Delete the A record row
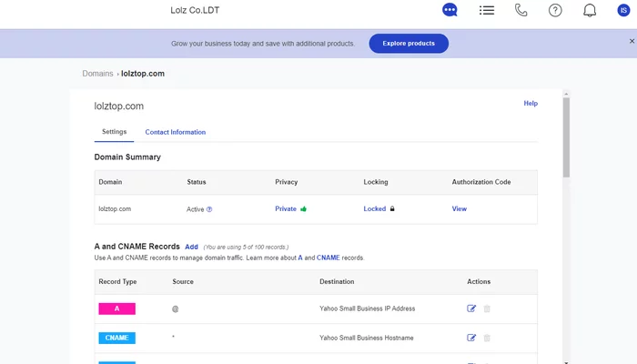The width and height of the screenshot is (637, 364). point(487,308)
